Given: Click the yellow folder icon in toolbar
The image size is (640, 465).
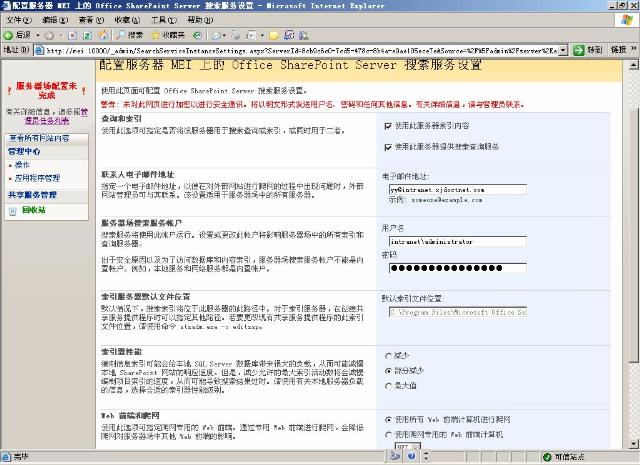Looking at the screenshot, I should (274, 36).
